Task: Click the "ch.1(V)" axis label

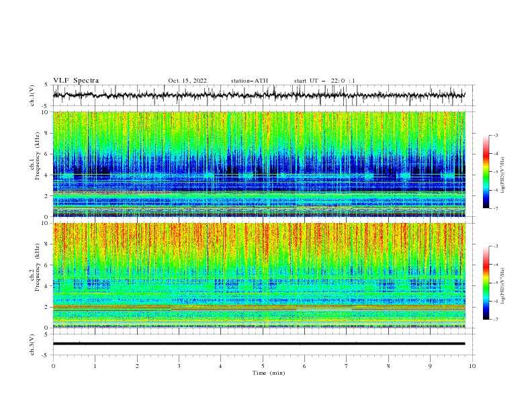Action: pyautogui.click(x=32, y=95)
